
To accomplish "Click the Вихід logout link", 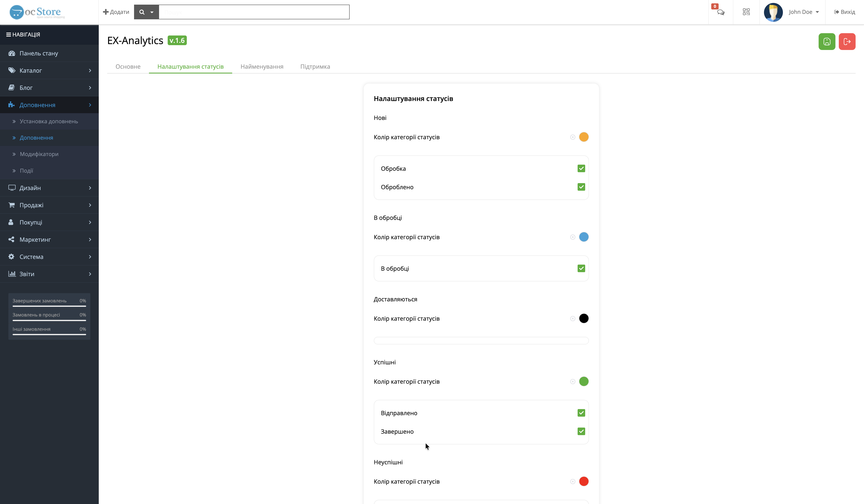I will [x=844, y=12].
